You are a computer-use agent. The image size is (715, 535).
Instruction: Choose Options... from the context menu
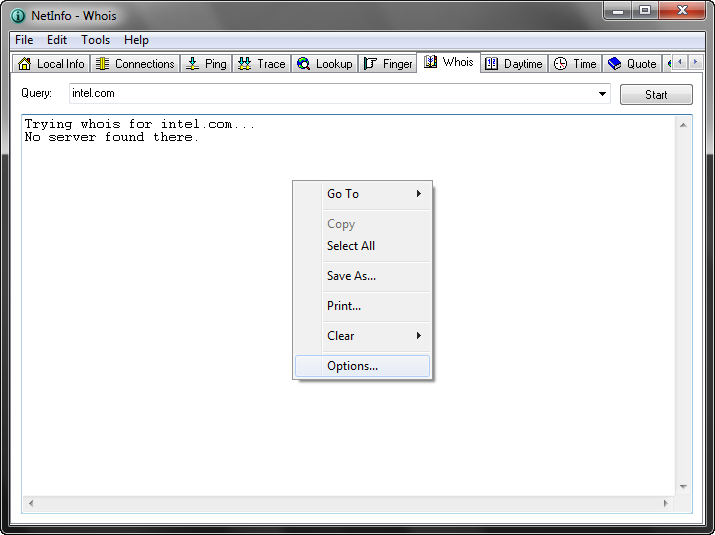click(x=352, y=366)
